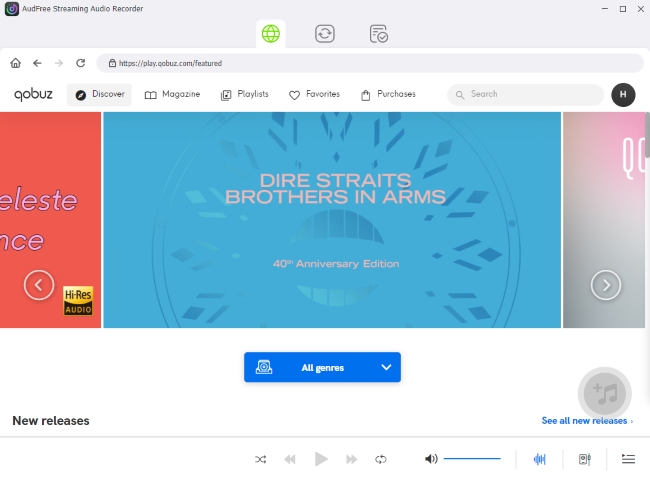Skip to previous track

[x=290, y=459]
